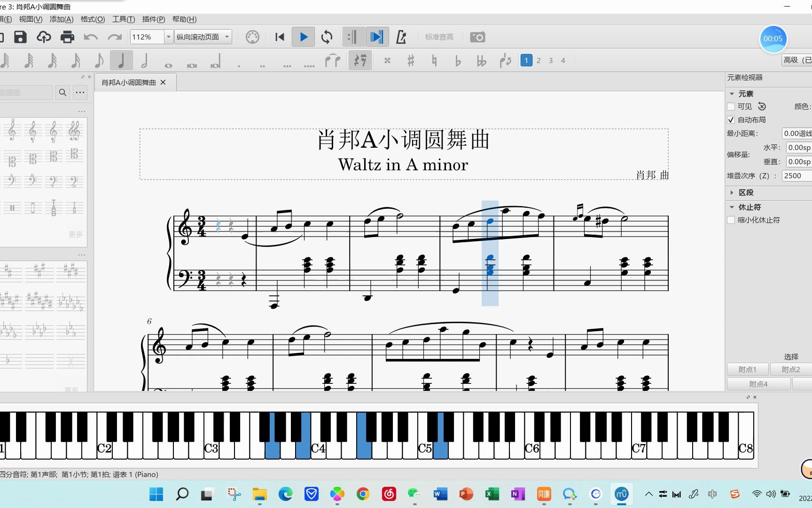
Task: Toggle MIDI input with the round connector icon
Action: point(252,37)
